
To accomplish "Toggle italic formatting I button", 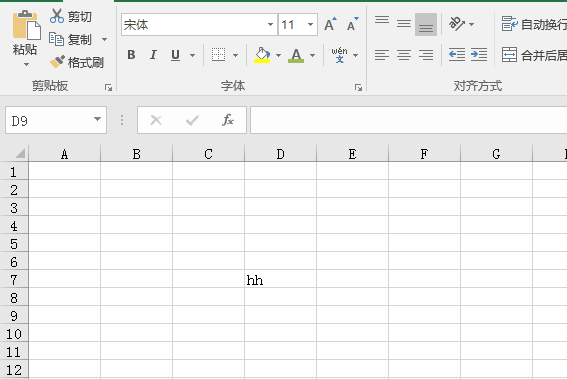I will pyautogui.click(x=153, y=55).
